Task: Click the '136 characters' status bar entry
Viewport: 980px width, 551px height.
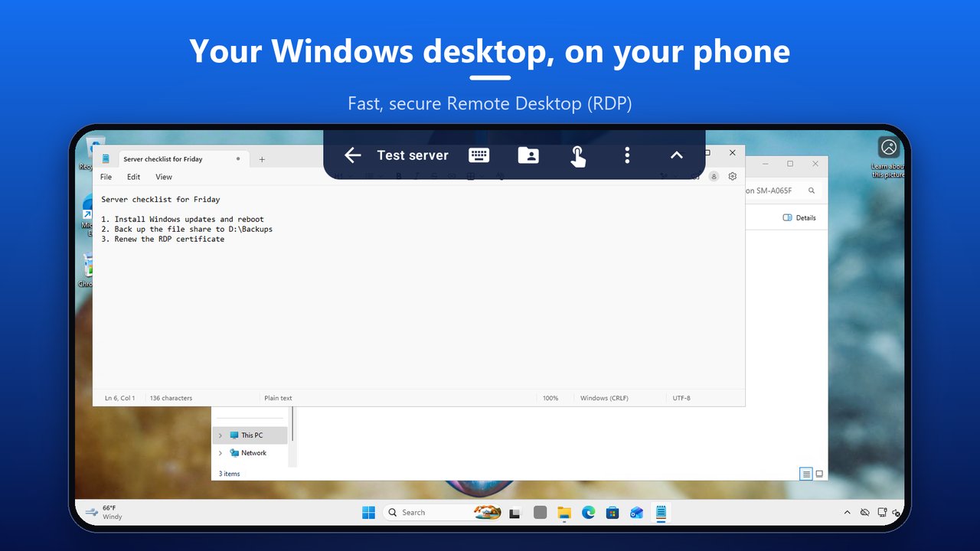Action: click(x=171, y=398)
